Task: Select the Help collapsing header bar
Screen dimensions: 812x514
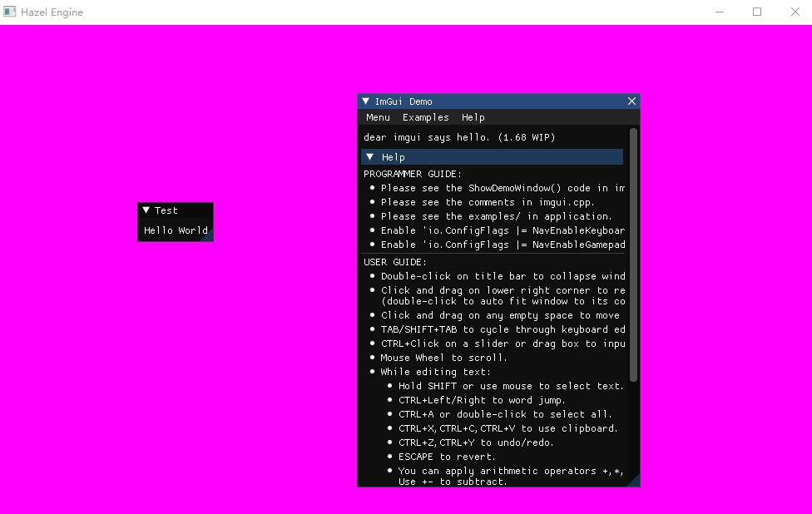Action: 466,156
